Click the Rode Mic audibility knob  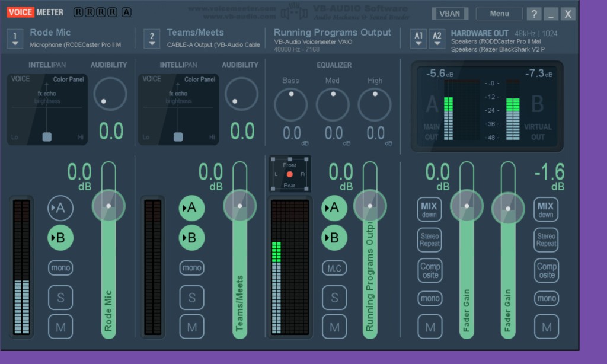click(110, 94)
